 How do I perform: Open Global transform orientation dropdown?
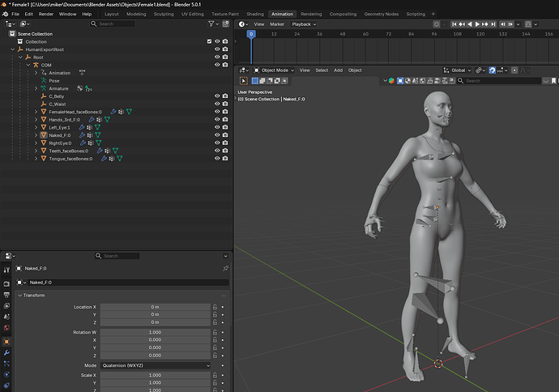458,70
